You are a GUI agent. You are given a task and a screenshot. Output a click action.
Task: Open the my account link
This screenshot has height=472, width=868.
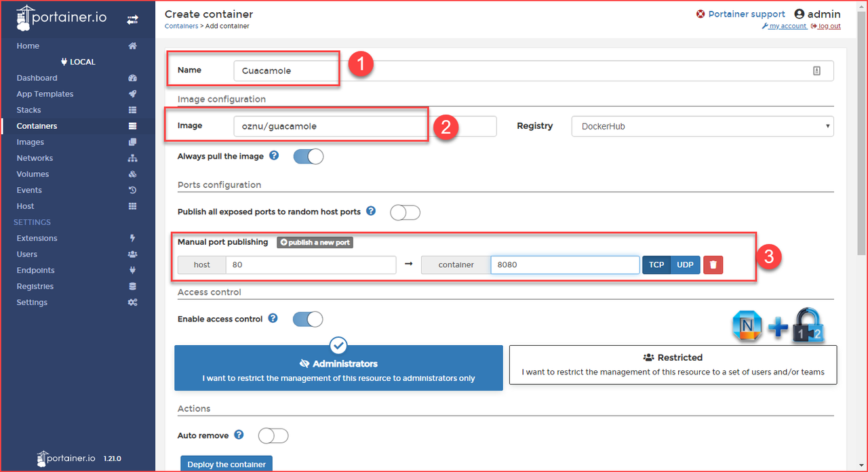785,26
